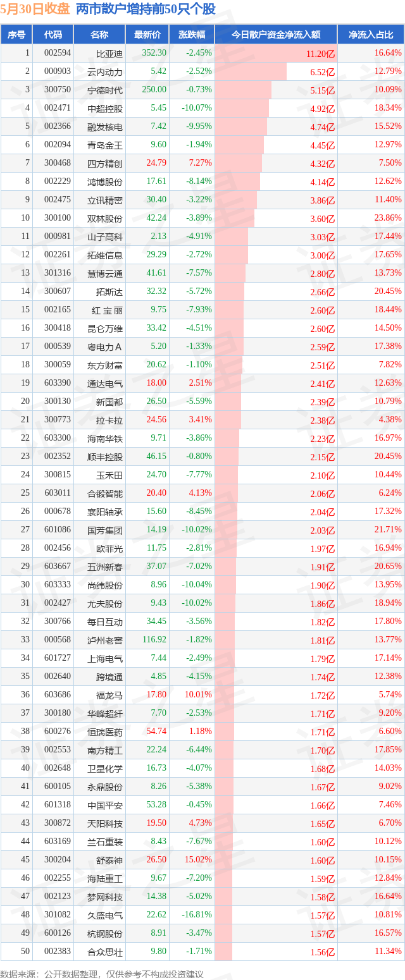Click 泸州老窖 price 116.92
The image size is (405, 980).
click(x=154, y=640)
